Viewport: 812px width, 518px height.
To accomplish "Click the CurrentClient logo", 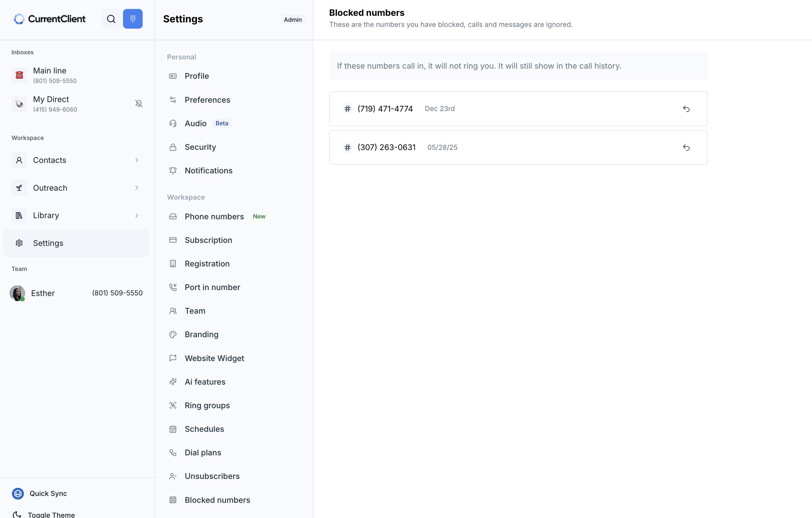I will point(50,19).
